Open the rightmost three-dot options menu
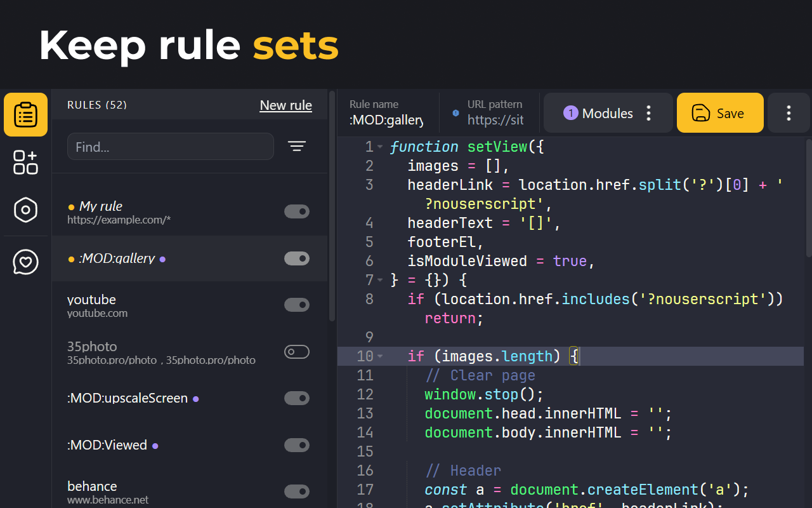 (x=788, y=112)
